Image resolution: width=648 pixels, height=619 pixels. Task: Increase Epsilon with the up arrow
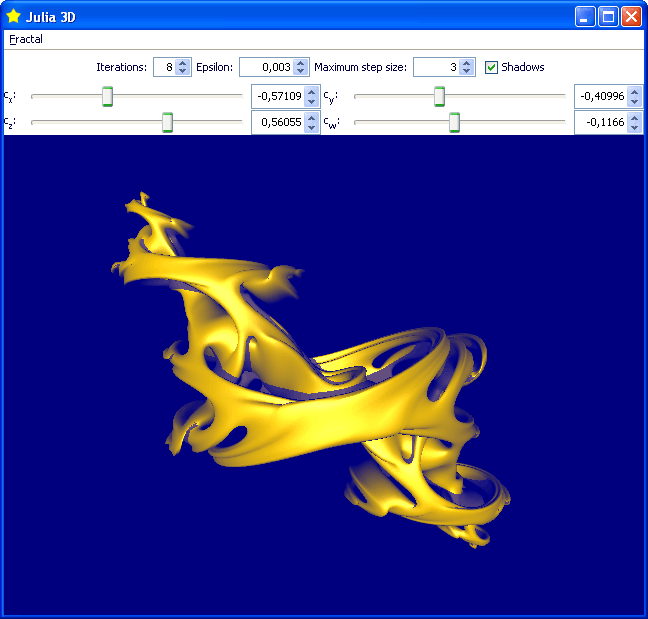tap(301, 63)
